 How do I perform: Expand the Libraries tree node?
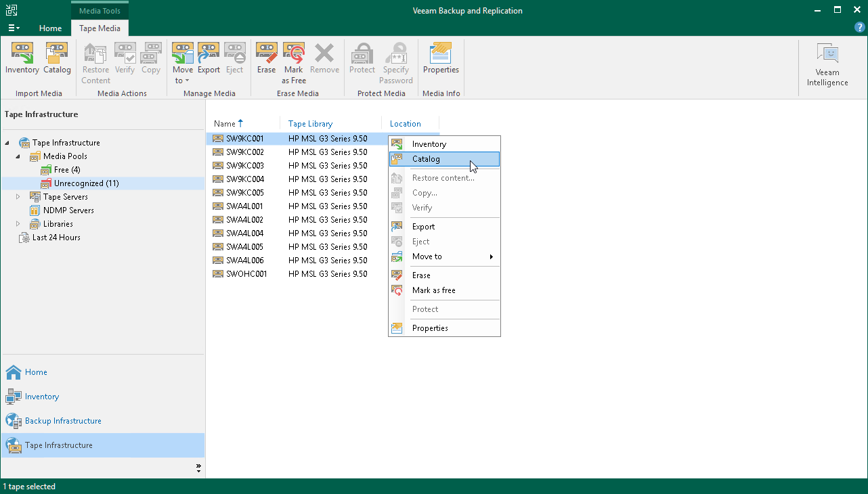pos(19,224)
